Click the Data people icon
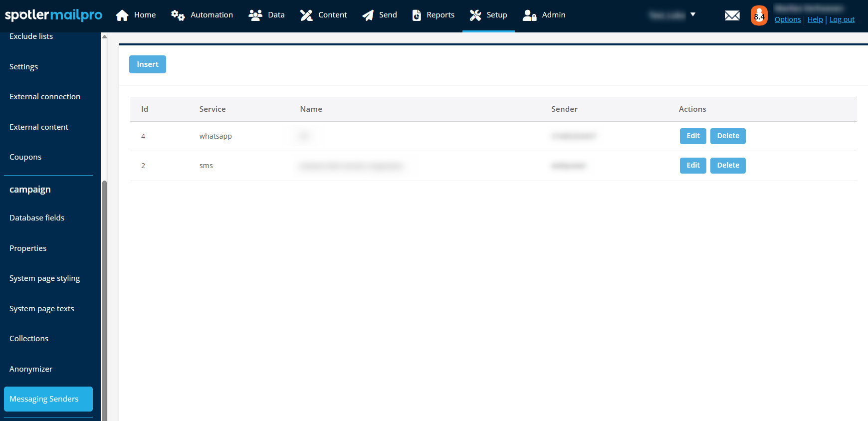Image resolution: width=868 pixels, height=421 pixels. click(255, 15)
